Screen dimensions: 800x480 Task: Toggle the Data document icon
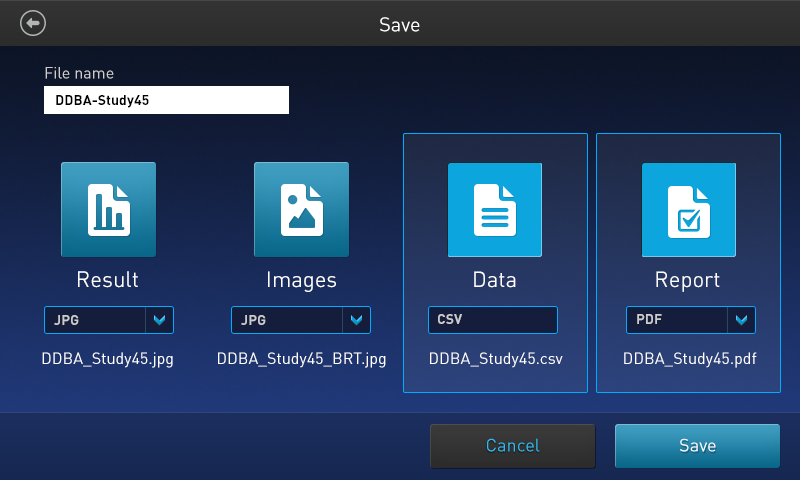point(495,210)
